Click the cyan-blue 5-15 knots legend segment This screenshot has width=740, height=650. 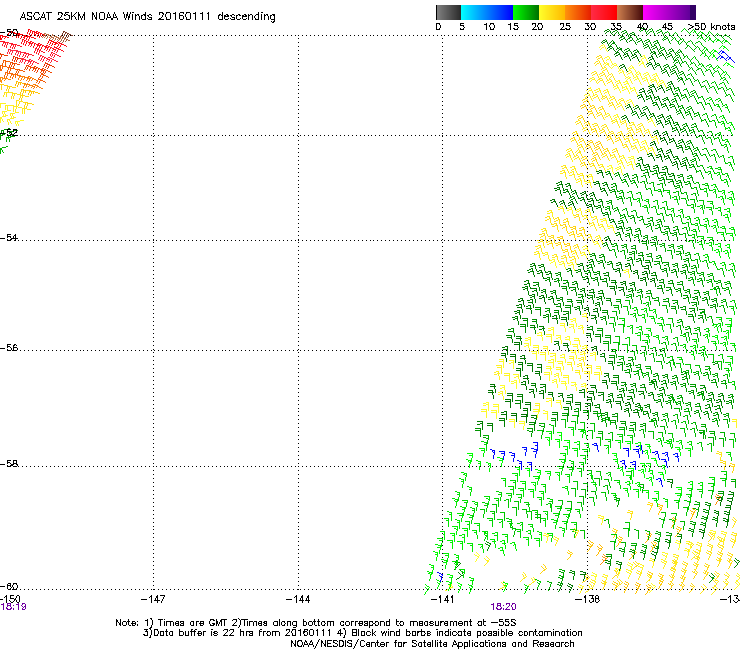(x=487, y=12)
